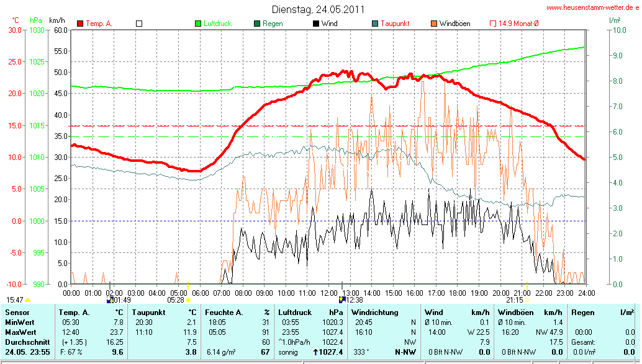
Task: Click the yellow sunset marker near 21:15
Action: click(527, 299)
